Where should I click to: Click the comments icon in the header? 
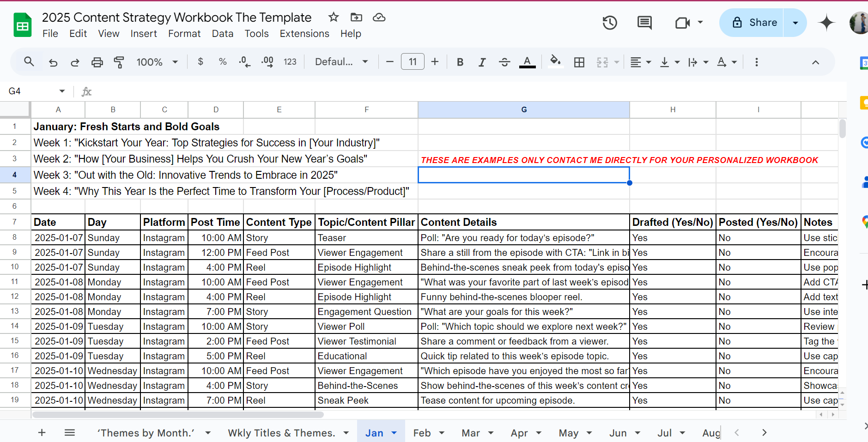644,22
